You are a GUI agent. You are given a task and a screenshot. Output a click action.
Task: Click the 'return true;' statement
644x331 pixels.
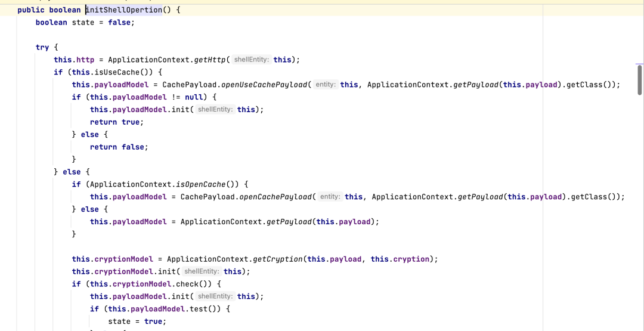click(x=117, y=122)
